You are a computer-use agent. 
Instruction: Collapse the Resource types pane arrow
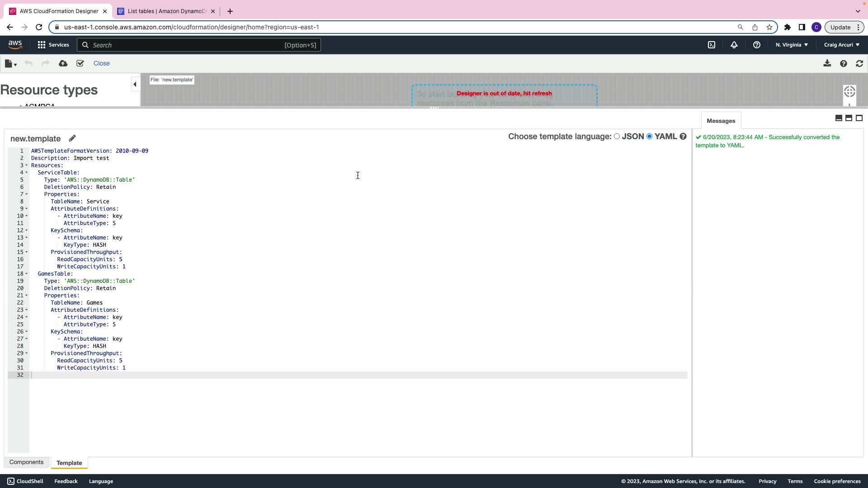click(135, 84)
